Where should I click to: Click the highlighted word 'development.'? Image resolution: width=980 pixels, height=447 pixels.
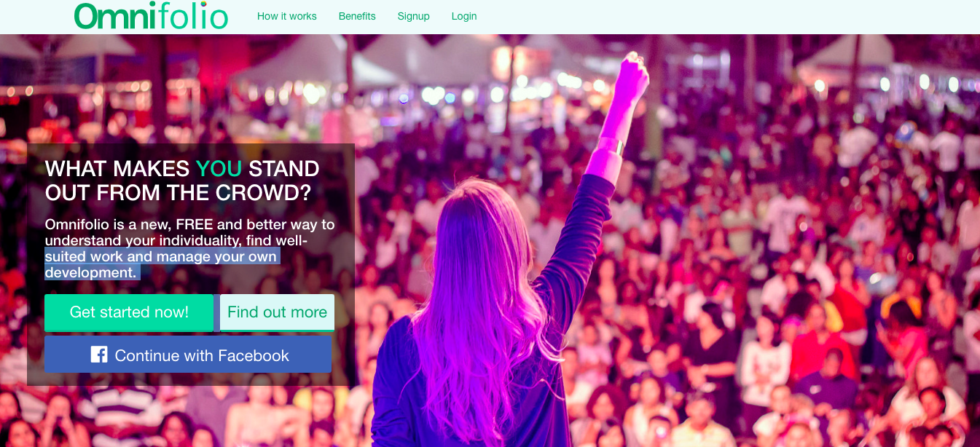coord(91,273)
